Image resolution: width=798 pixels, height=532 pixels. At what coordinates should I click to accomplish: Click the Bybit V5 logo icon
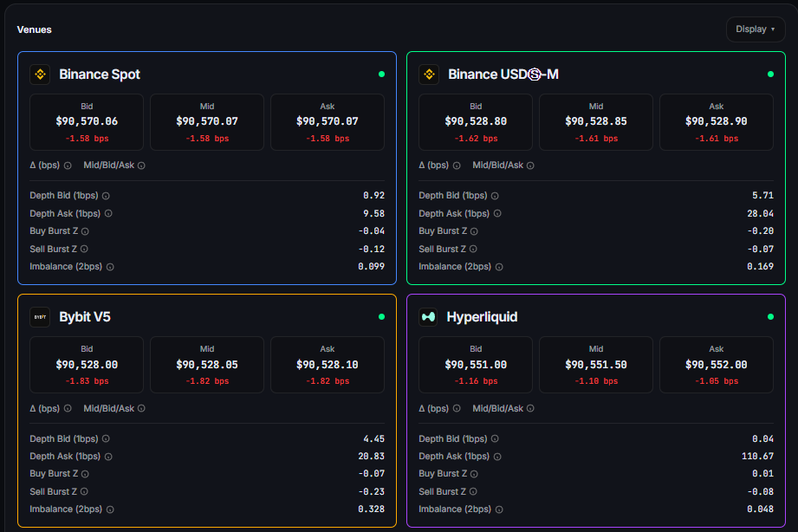click(x=40, y=317)
